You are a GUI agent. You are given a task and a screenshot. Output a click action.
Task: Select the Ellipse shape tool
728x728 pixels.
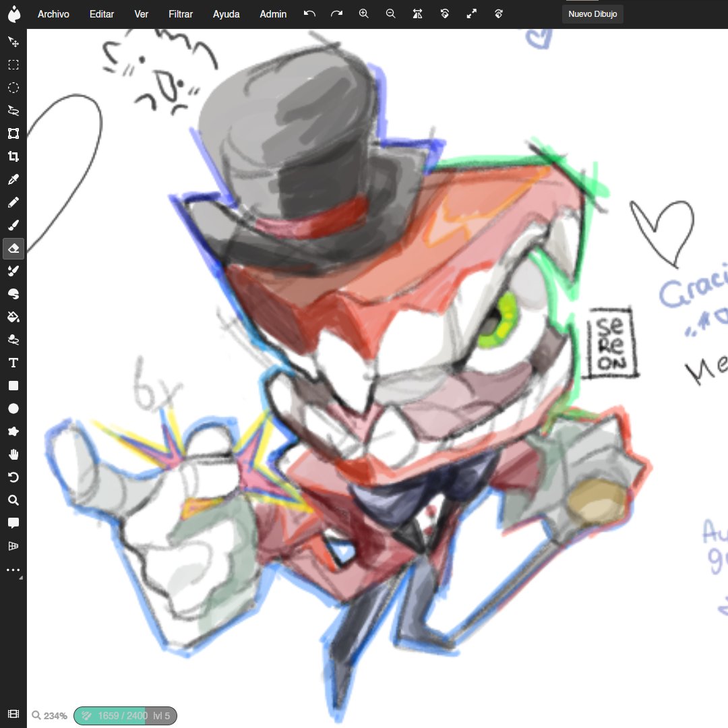click(13, 408)
